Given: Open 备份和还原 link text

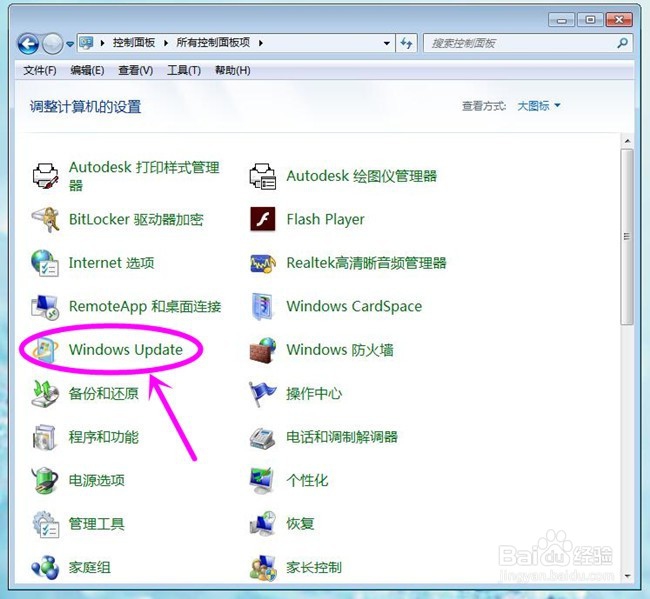Looking at the screenshot, I should (x=104, y=393).
